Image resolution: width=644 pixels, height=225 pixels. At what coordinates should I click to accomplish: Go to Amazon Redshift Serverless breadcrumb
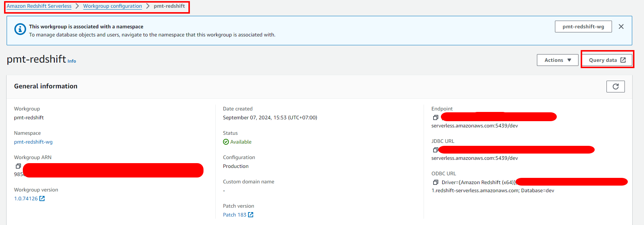(39, 6)
